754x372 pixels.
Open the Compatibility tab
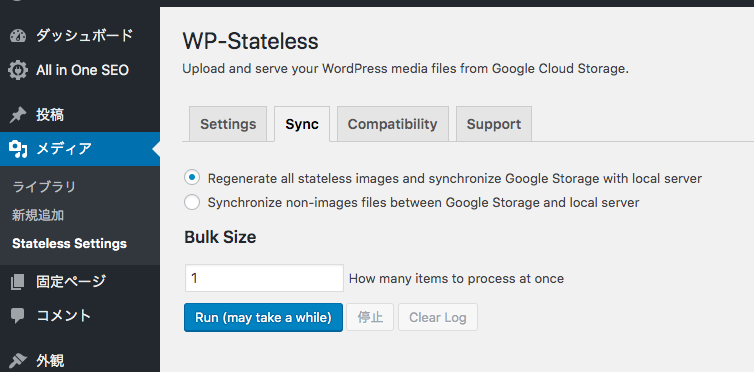[x=392, y=124]
